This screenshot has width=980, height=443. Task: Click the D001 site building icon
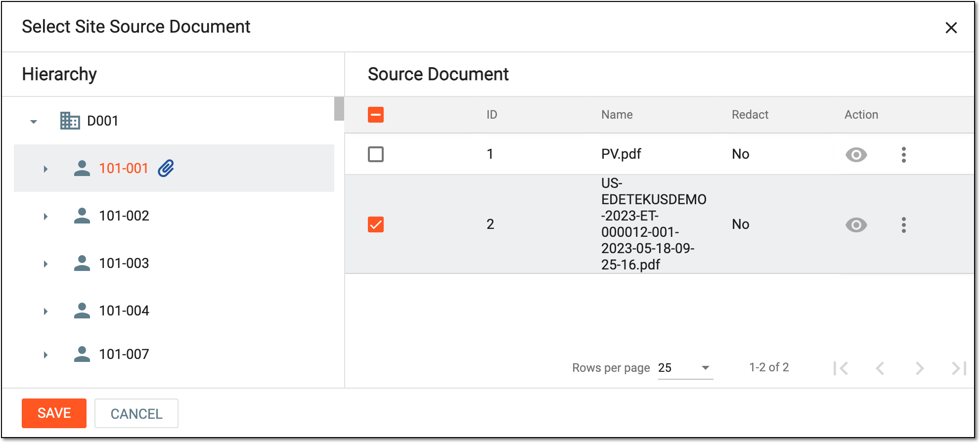click(70, 121)
